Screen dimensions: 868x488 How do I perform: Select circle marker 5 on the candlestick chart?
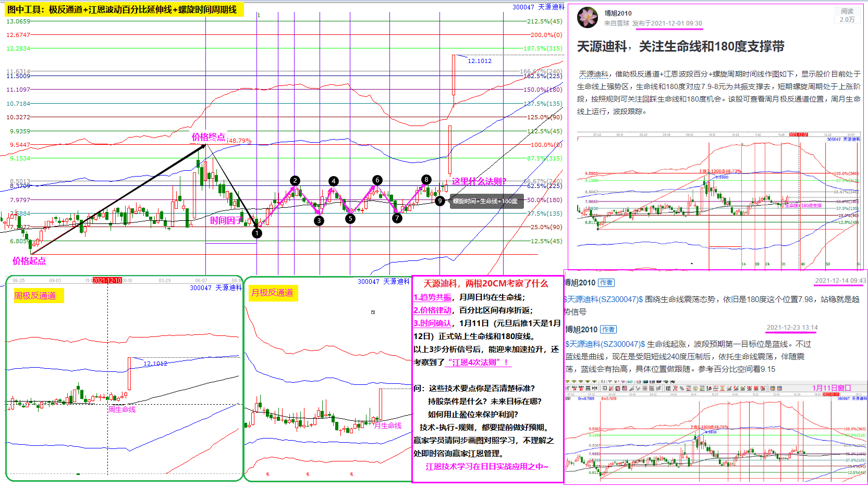[350, 219]
